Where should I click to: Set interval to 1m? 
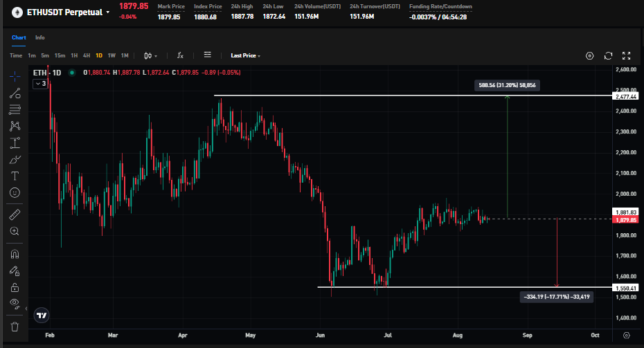coord(32,55)
